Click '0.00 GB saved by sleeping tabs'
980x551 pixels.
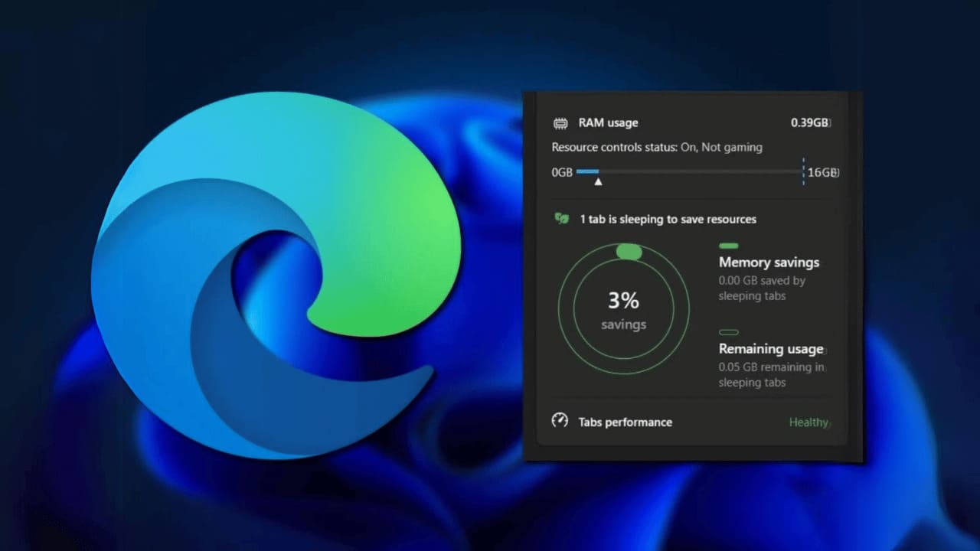(762, 289)
